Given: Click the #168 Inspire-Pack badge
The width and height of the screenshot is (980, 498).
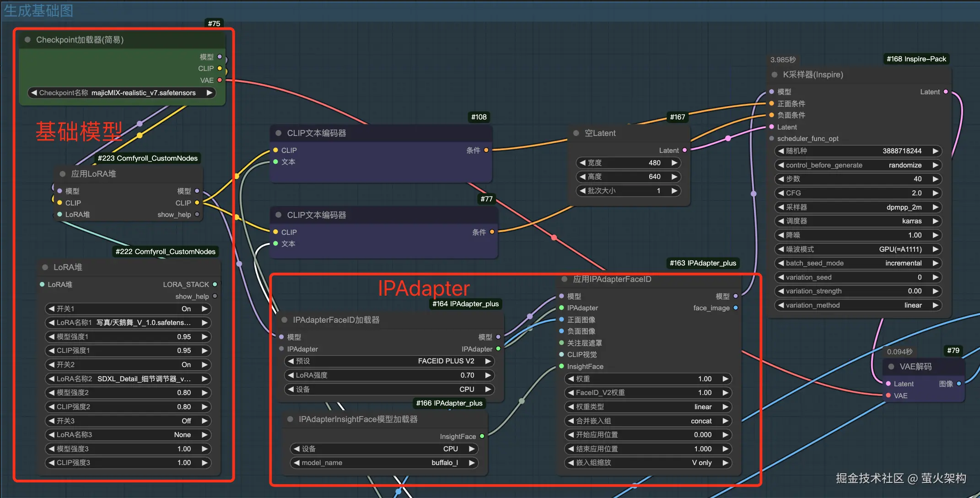Looking at the screenshot, I should 916,59.
